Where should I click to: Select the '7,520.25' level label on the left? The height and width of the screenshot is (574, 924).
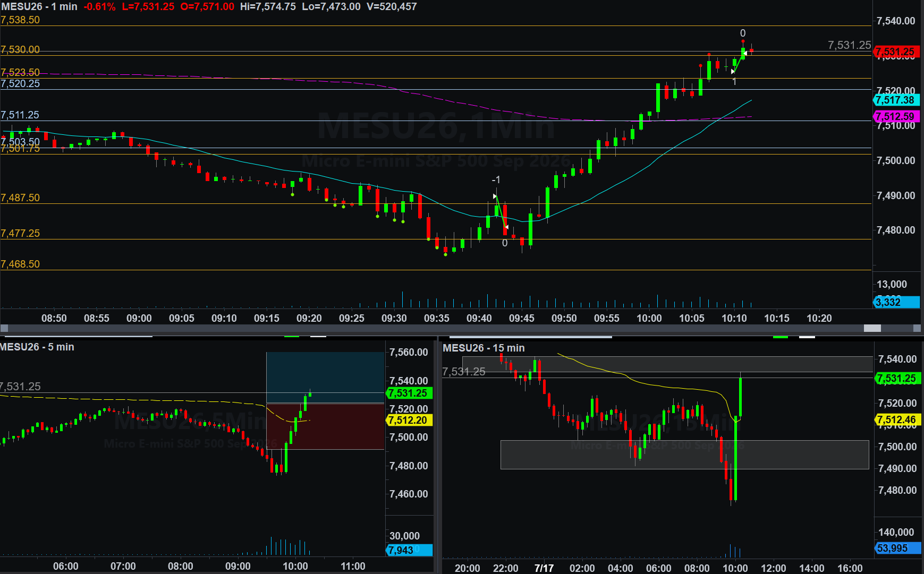tap(20, 83)
